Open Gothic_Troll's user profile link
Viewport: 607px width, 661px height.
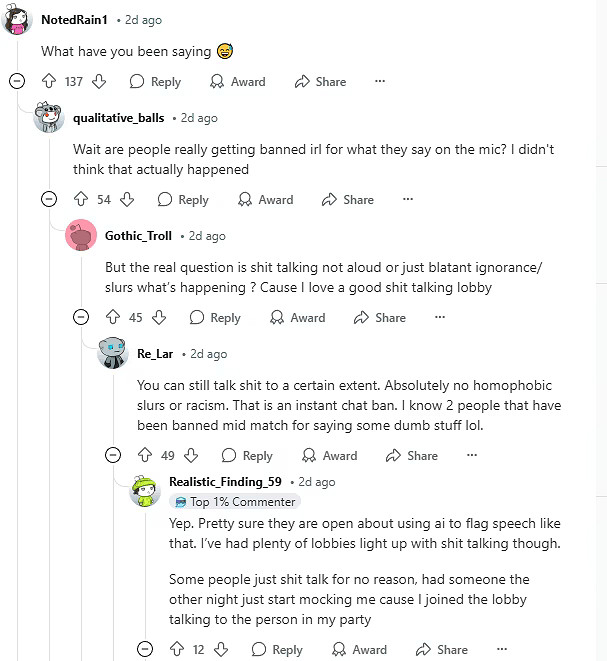(139, 236)
